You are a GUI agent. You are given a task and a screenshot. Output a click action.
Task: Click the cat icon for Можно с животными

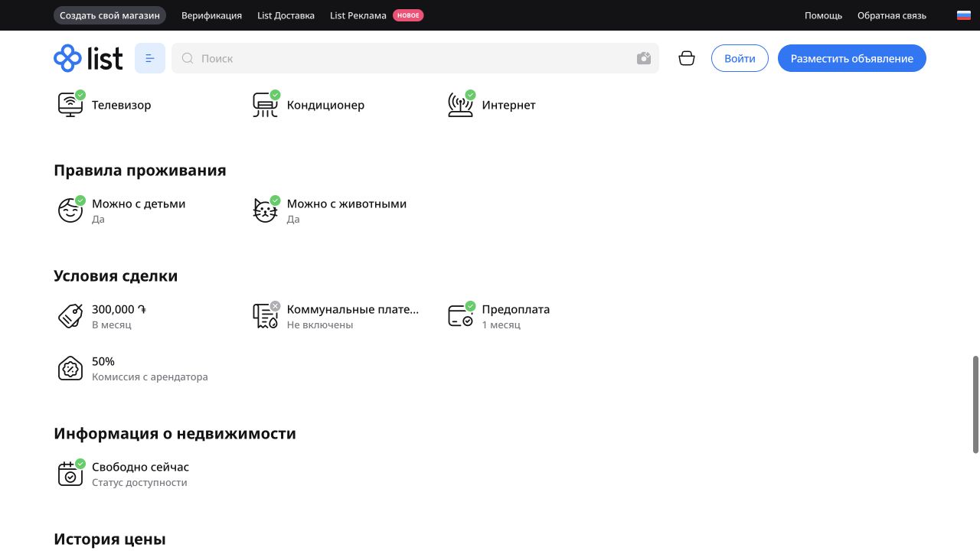[266, 210]
